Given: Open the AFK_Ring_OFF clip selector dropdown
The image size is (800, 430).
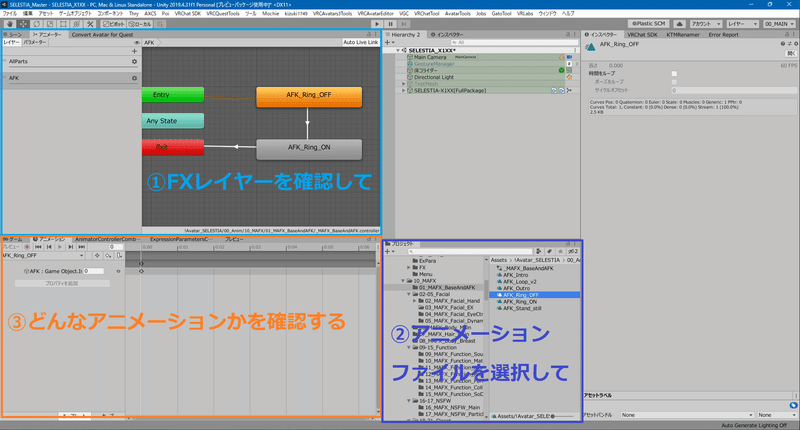Looking at the screenshot, I should pyautogui.click(x=43, y=256).
